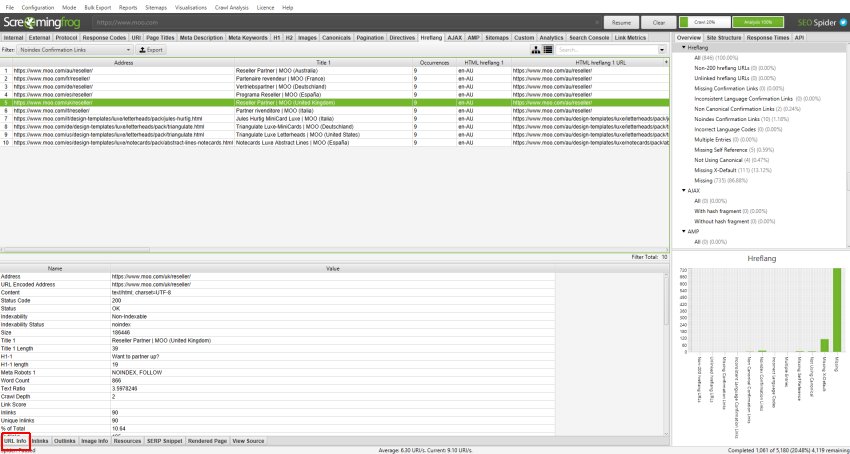Collapse the Hreflang tree section

click(x=684, y=48)
